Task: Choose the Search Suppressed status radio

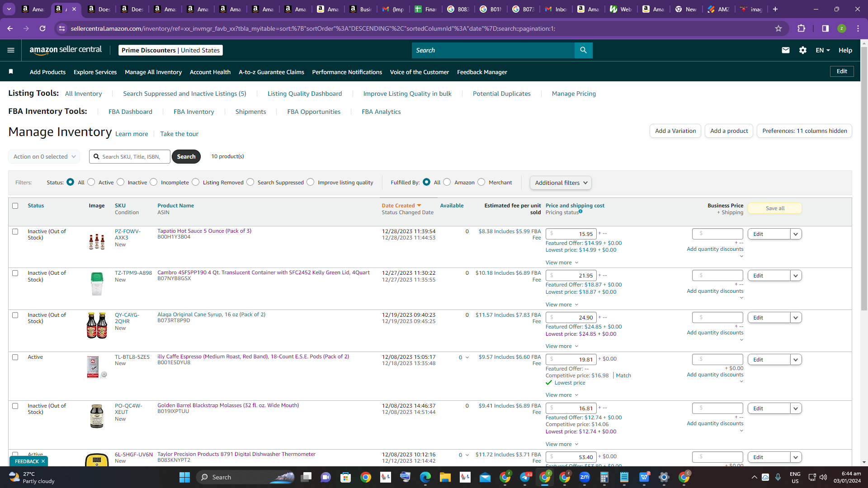Action: 250,182
